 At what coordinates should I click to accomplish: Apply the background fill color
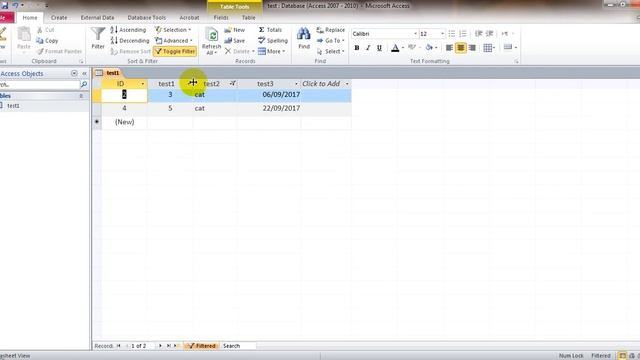429,48
